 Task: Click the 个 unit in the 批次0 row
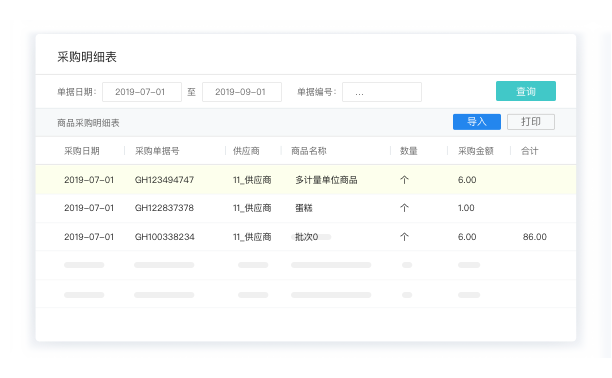(x=404, y=237)
